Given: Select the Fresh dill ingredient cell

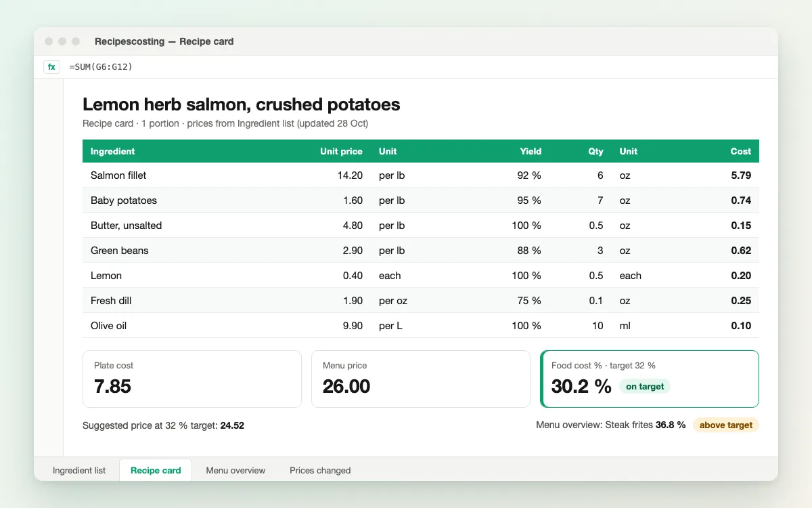Looking at the screenshot, I should tap(111, 301).
